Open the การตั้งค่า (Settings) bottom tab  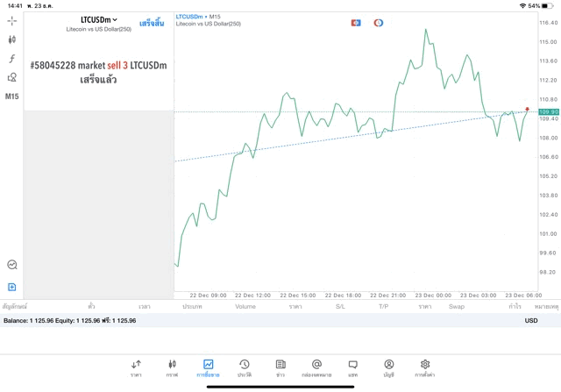coord(425,368)
